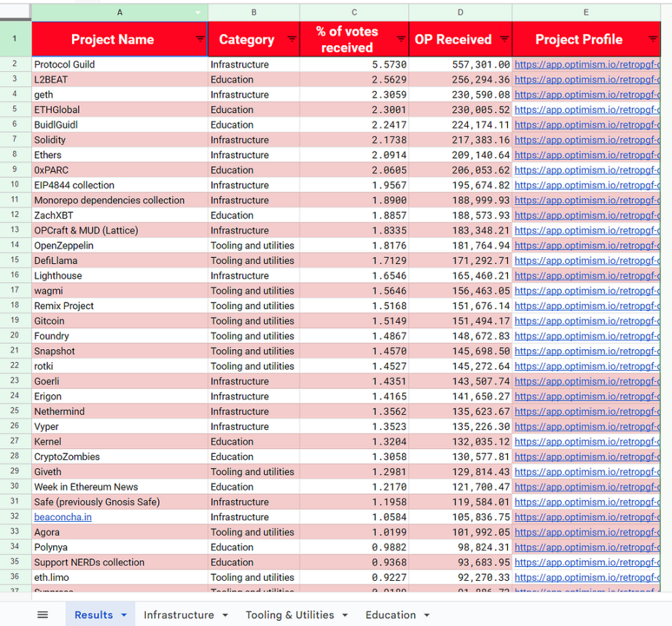The height and width of the screenshot is (626, 672).
Task: Click the select-all corner box
Action: 15,12
